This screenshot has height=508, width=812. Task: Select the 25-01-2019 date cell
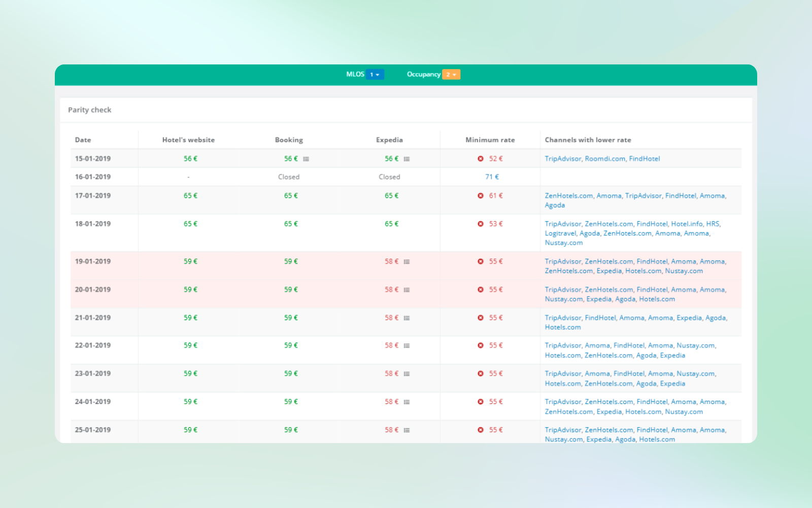point(93,430)
